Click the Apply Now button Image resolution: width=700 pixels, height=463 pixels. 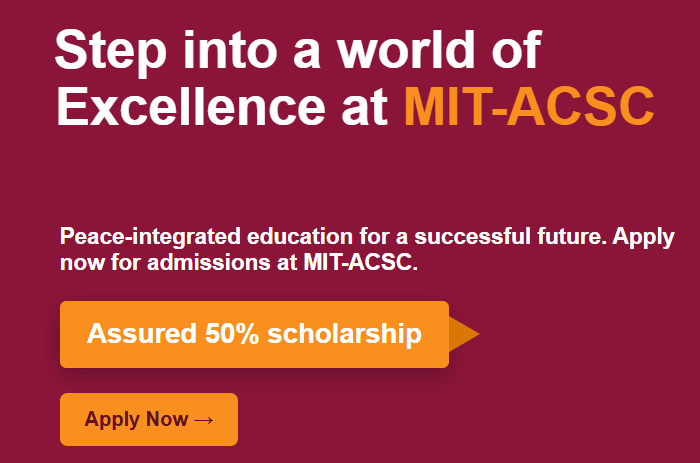point(149,419)
